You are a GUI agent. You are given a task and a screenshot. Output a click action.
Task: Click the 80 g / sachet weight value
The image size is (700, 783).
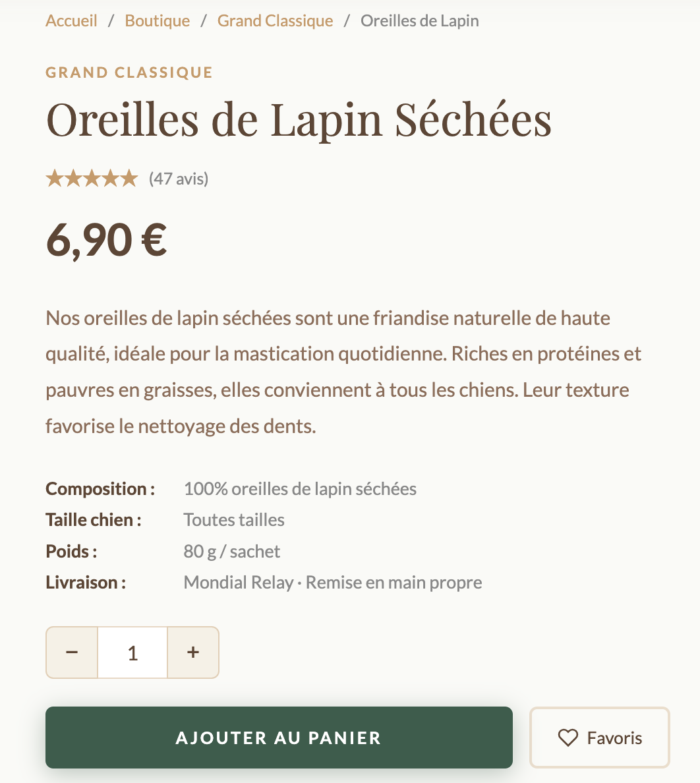[x=232, y=551]
